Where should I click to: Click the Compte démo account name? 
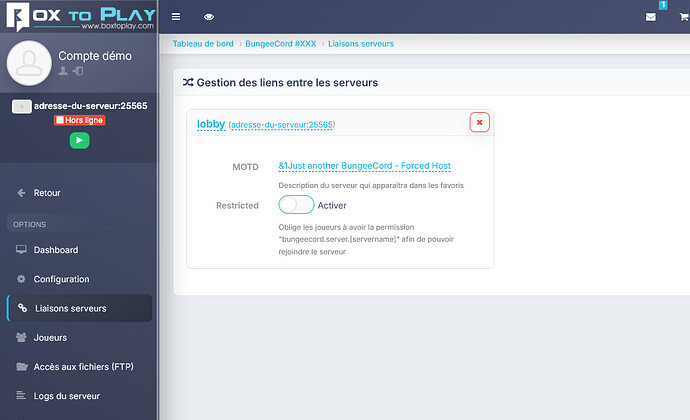point(95,56)
